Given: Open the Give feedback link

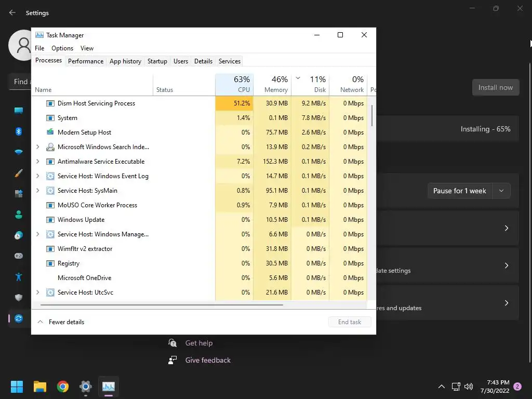Looking at the screenshot, I should click(208, 360).
